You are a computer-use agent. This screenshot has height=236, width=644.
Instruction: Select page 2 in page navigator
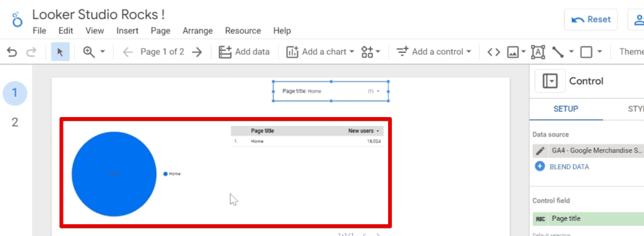click(15, 123)
